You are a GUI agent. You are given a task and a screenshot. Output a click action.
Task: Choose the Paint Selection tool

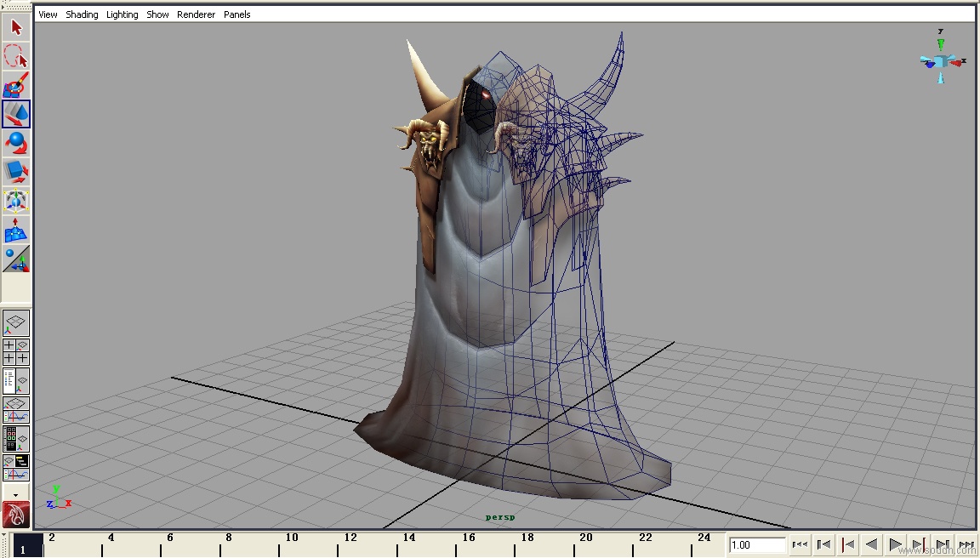(16, 85)
